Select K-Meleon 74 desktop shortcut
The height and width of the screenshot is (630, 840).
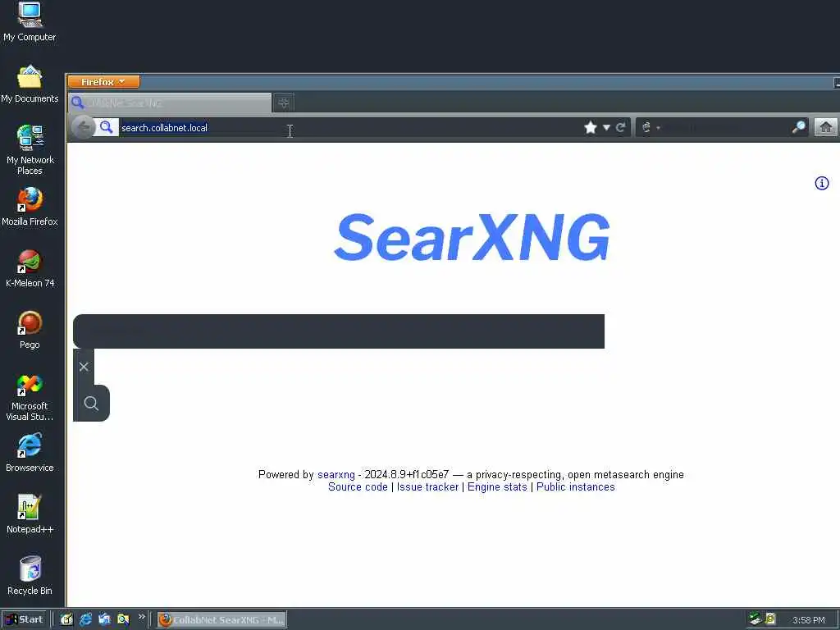(x=30, y=268)
